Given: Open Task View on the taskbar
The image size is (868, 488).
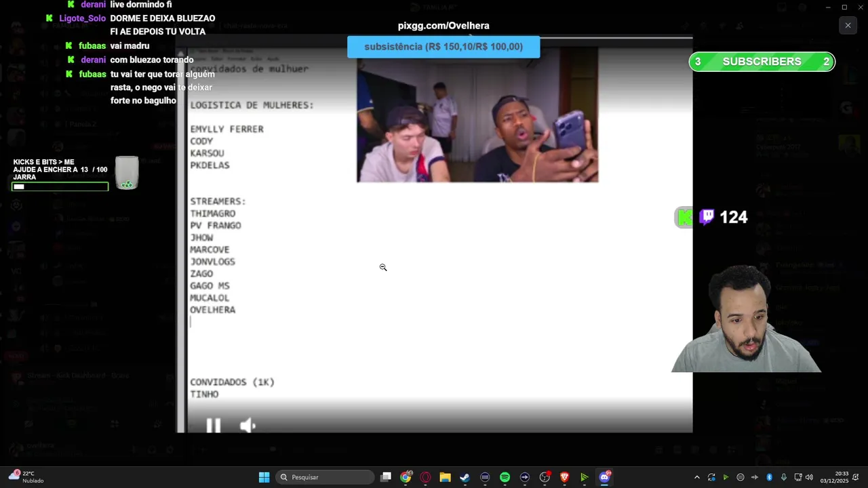Looking at the screenshot, I should [x=386, y=477].
